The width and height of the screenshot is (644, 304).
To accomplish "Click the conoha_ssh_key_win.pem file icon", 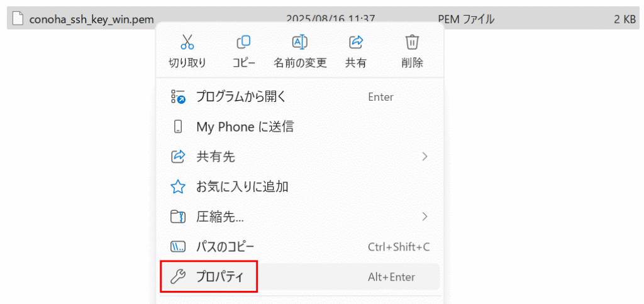I will pyautogui.click(x=18, y=19).
